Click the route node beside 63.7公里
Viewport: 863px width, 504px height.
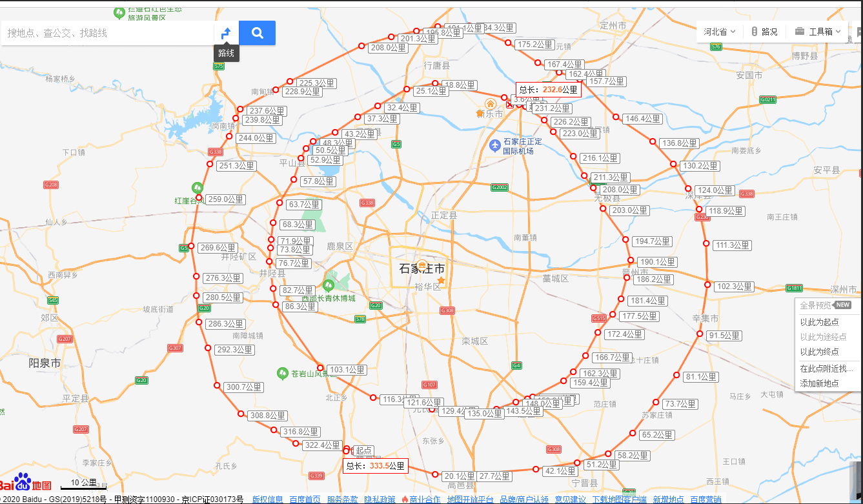click(279, 203)
